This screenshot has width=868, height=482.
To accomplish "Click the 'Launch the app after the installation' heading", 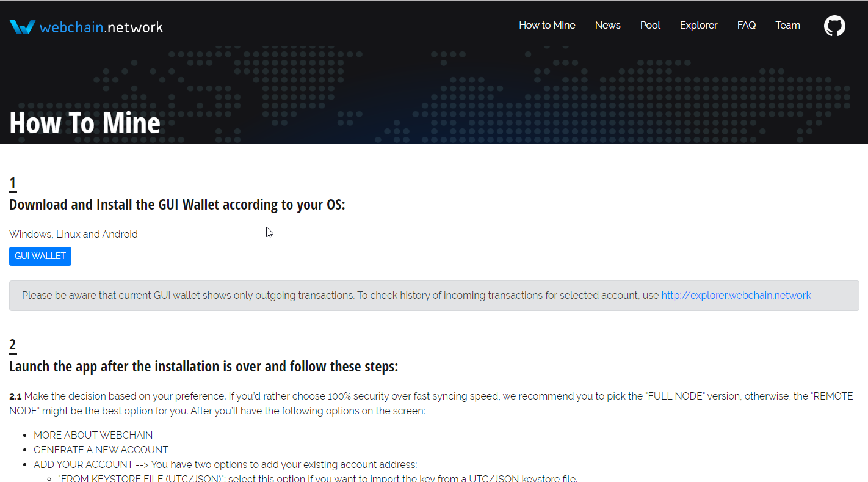I will (203, 367).
